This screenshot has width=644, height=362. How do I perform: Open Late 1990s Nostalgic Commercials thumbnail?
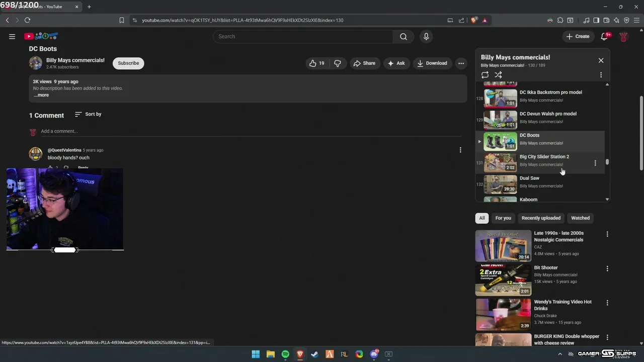[x=503, y=246]
